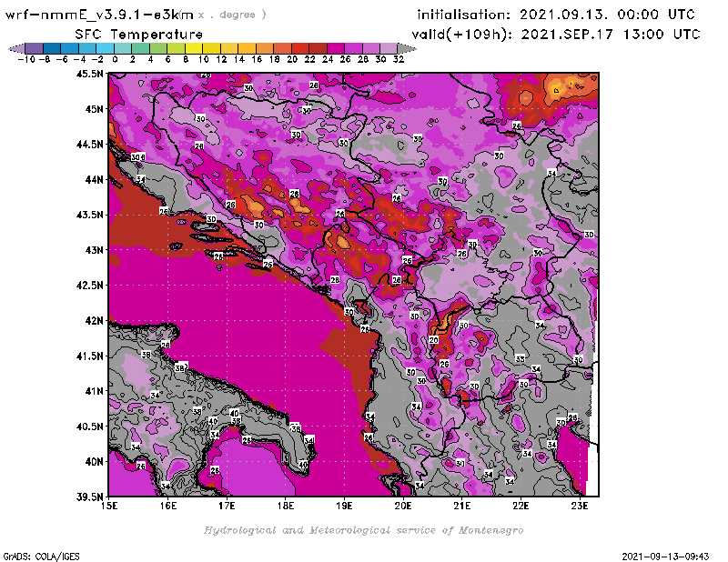The width and height of the screenshot is (728, 562).
Task: Click the 44.5N latitude label
Action: 89,145
